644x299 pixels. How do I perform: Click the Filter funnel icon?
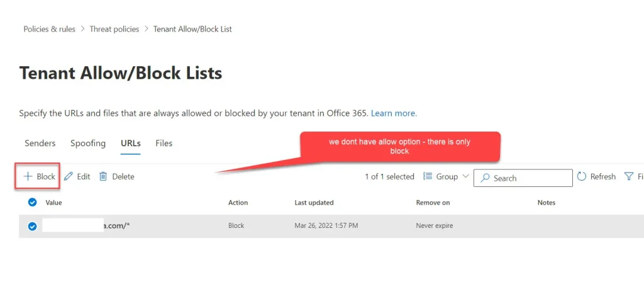click(628, 177)
